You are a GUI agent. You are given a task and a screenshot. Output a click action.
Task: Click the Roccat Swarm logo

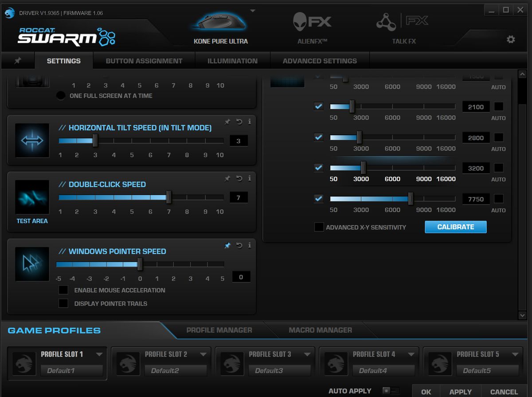point(66,36)
